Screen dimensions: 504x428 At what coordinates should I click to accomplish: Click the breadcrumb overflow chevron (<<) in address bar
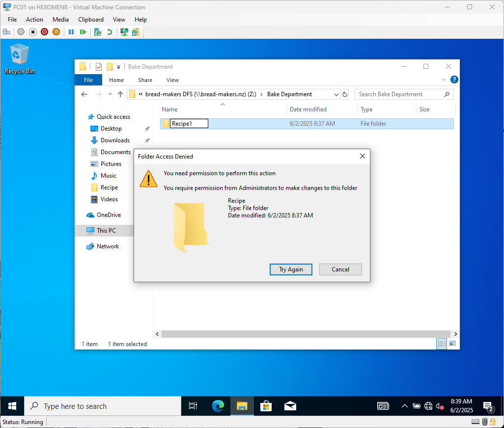point(140,94)
